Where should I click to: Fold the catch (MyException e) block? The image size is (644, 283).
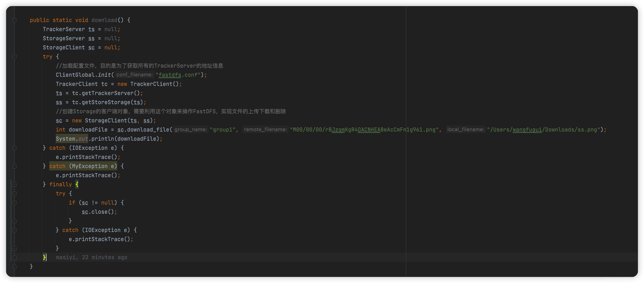(x=15, y=166)
